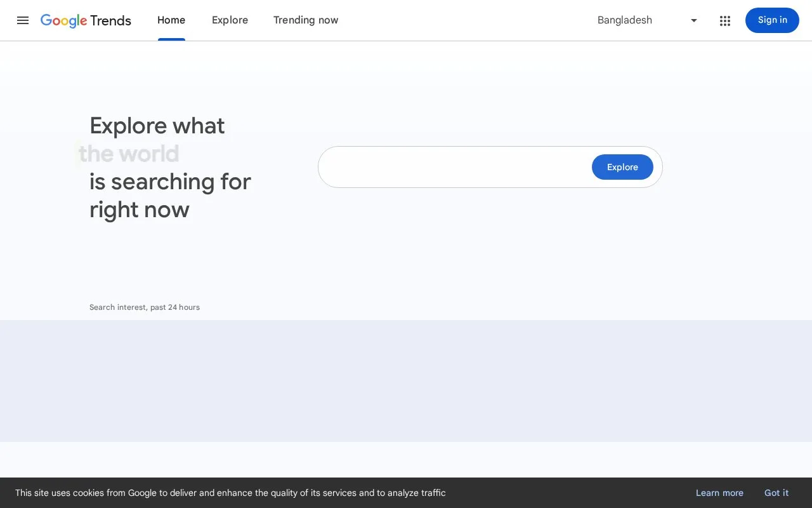Screen dimensions: 812x508
Task: Click the Google Trends logo
Action: click(86, 20)
